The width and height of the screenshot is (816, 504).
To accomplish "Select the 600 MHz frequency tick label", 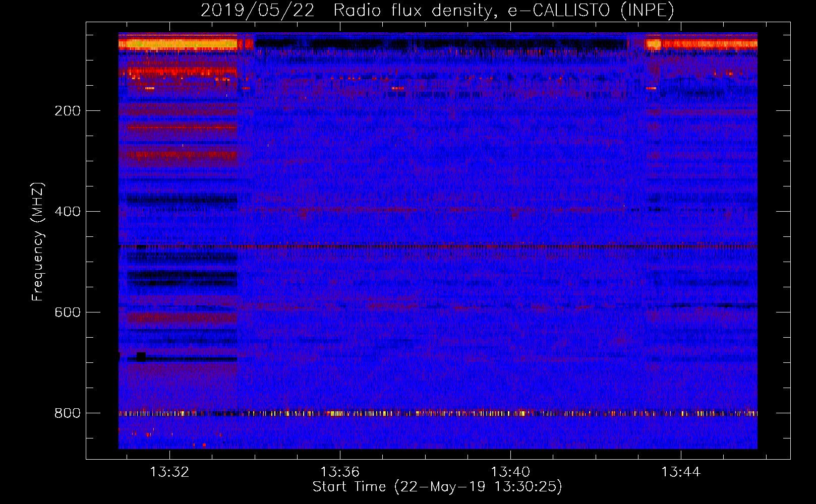I will (68, 312).
